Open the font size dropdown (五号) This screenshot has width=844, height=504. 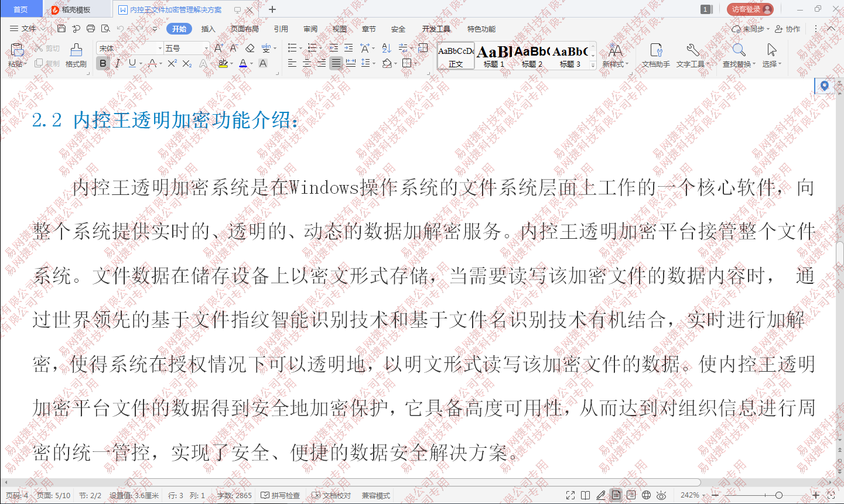[206, 48]
